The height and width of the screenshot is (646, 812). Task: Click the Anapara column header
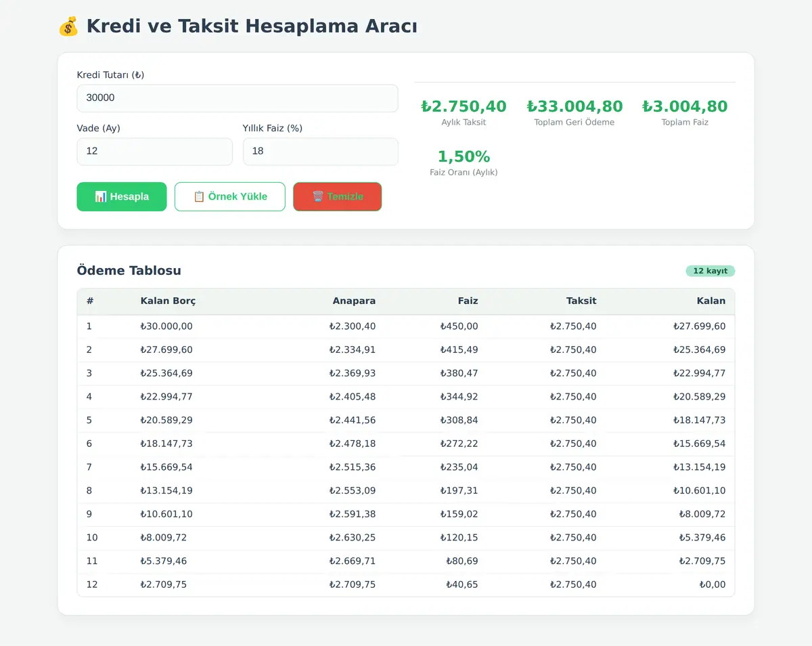point(354,301)
